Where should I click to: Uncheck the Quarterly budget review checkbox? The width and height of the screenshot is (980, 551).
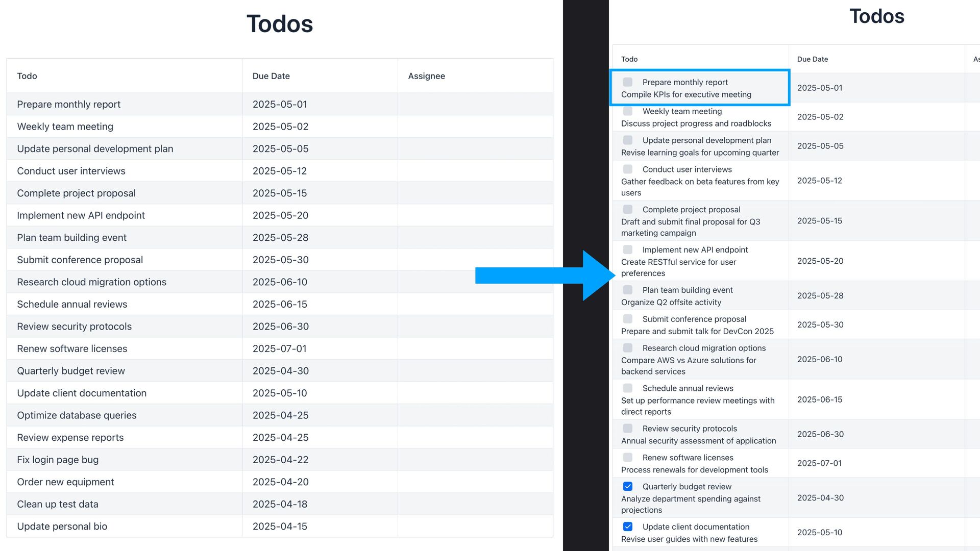(628, 487)
